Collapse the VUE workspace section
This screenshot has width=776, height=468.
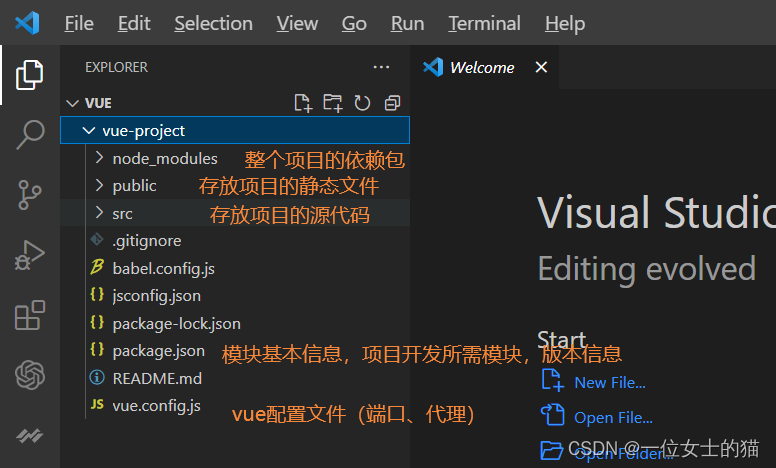coord(73,103)
